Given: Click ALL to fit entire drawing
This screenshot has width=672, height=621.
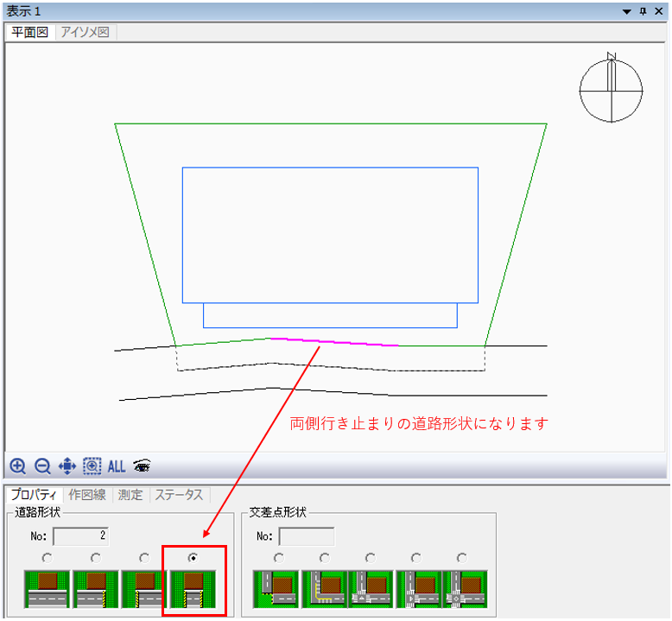Looking at the screenshot, I should pos(117,466).
